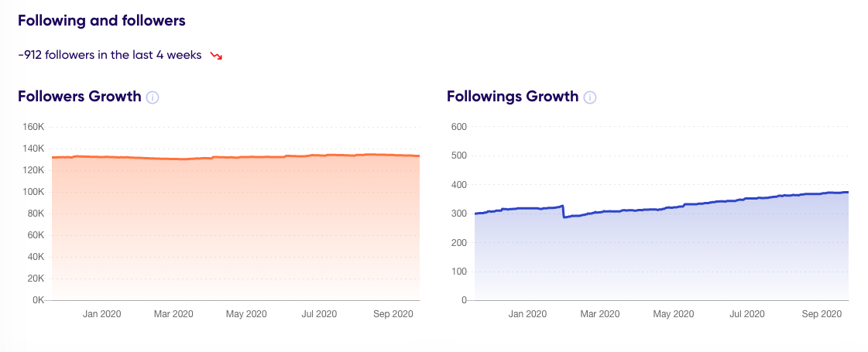
Task: Click the 0K label on the followers y-axis
Action: pyautogui.click(x=38, y=300)
